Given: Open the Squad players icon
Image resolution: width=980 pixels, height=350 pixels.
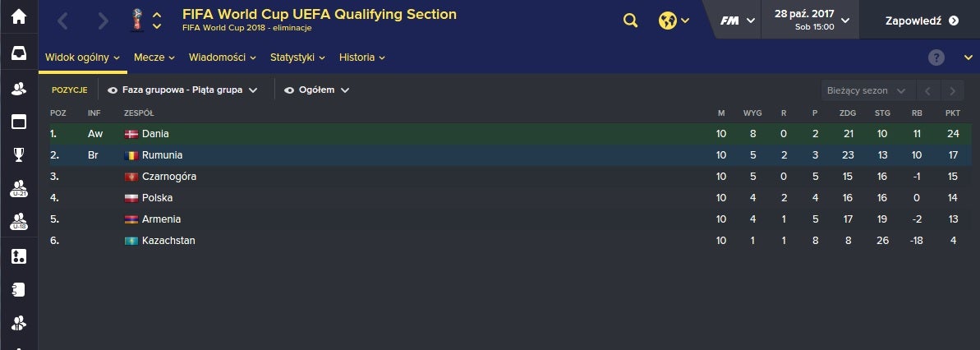Looking at the screenshot, I should pyautogui.click(x=19, y=89).
